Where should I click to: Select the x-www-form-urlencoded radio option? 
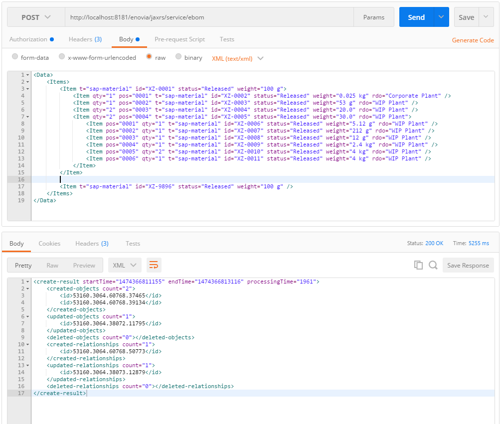point(62,57)
